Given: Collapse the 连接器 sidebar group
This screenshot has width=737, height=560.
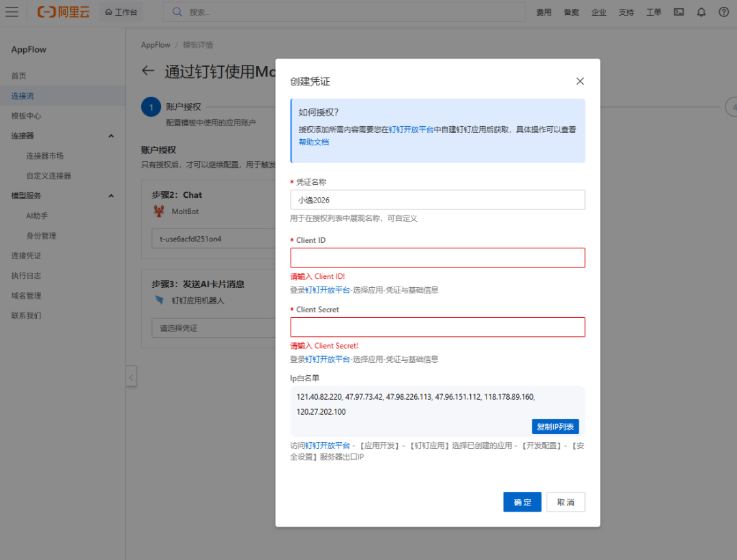Looking at the screenshot, I should click(x=111, y=136).
